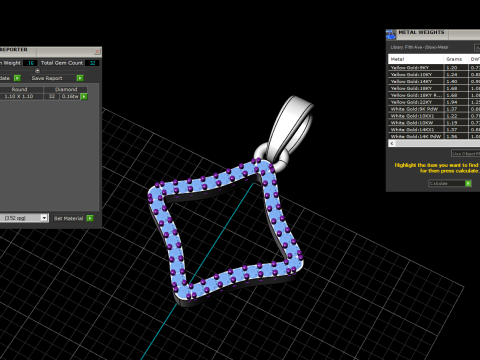
Task: Click the Grams column header
Action: pyautogui.click(x=455, y=59)
